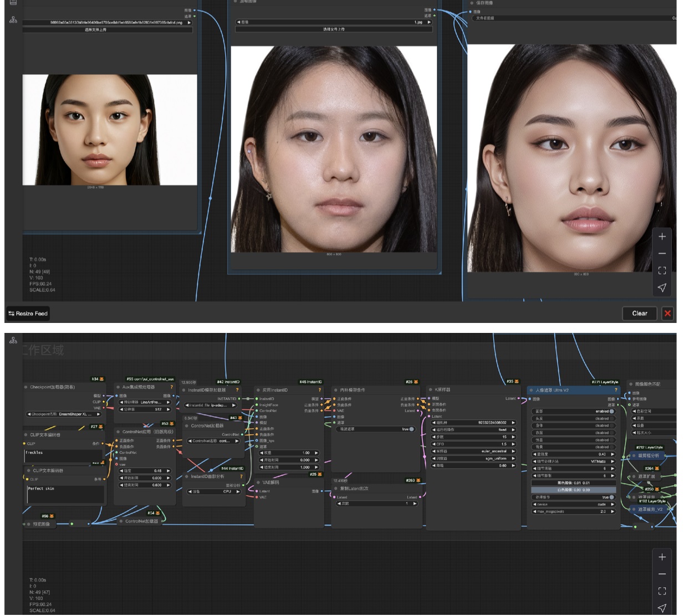
Task: Click the 降噪 0.60 value slider
Action: coord(474,466)
